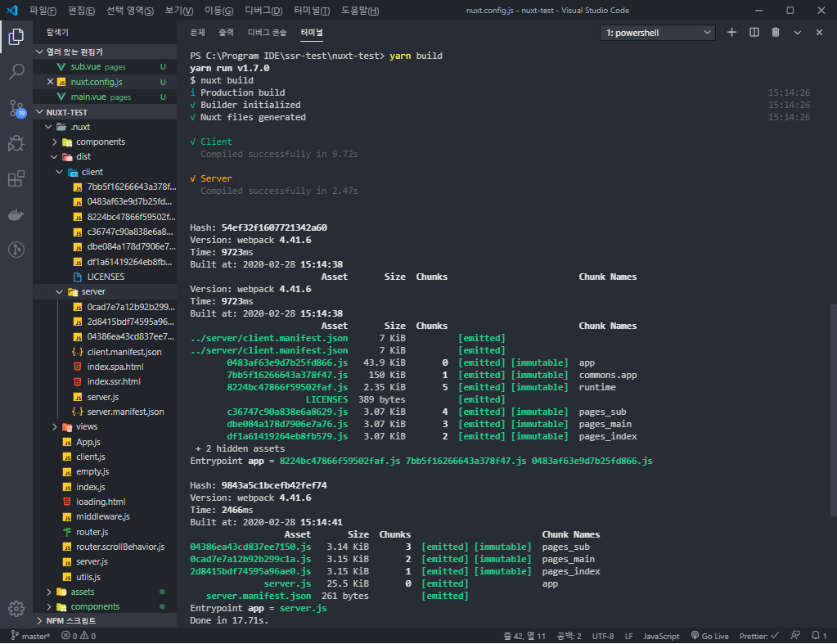Open the LICENSES file in client folder
Viewport: 837px width, 644px height.
(x=105, y=277)
